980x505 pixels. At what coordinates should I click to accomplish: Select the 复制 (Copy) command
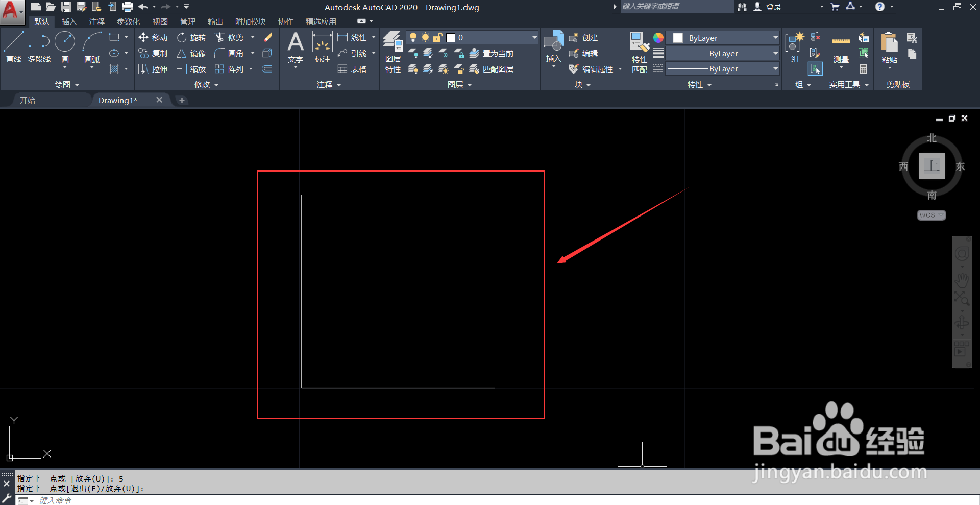click(x=152, y=53)
